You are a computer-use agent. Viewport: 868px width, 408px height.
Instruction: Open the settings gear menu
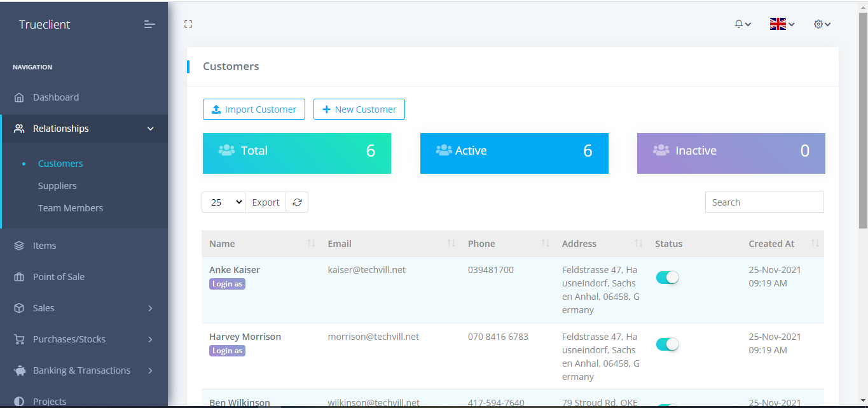pos(822,24)
